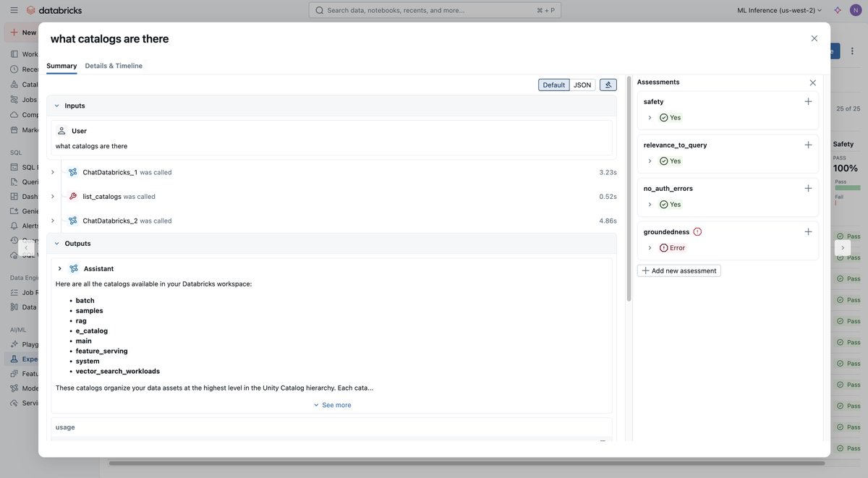Click the Recents clock sidebar icon
Image resolution: width=868 pixels, height=478 pixels.
(14, 69)
